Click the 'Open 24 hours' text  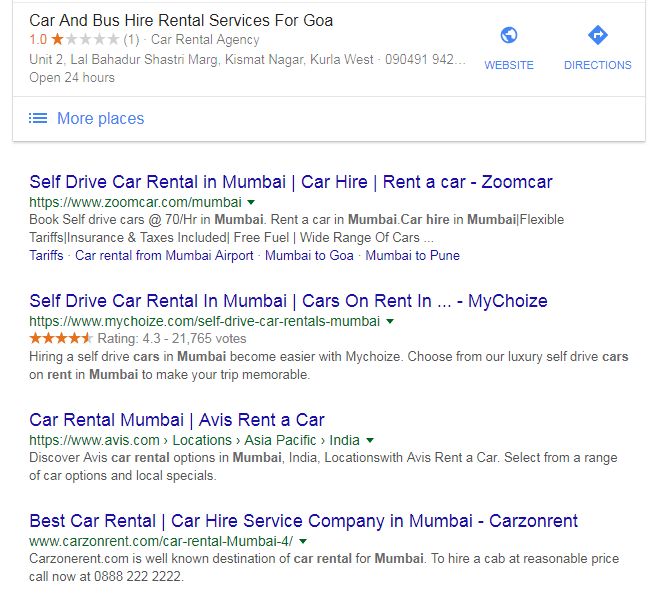pos(72,78)
